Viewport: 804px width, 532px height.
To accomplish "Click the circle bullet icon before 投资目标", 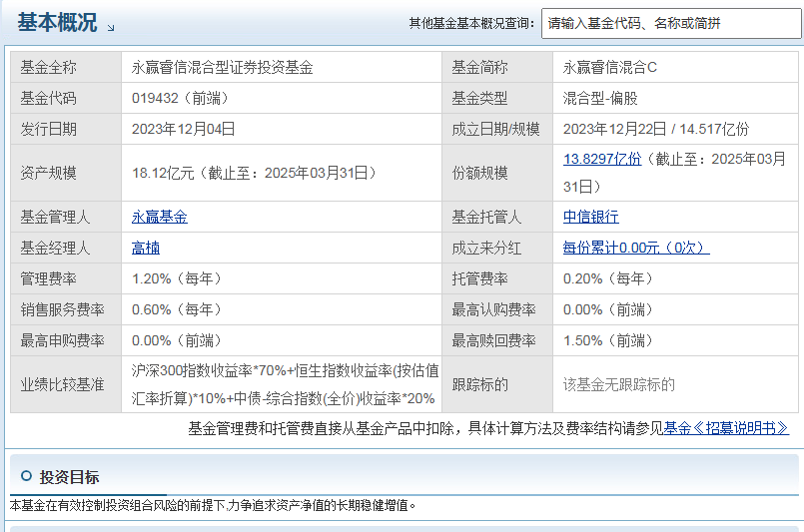I will (26, 476).
